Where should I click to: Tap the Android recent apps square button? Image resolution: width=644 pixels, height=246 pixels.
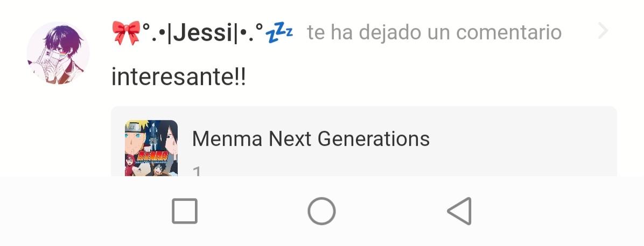point(184,211)
